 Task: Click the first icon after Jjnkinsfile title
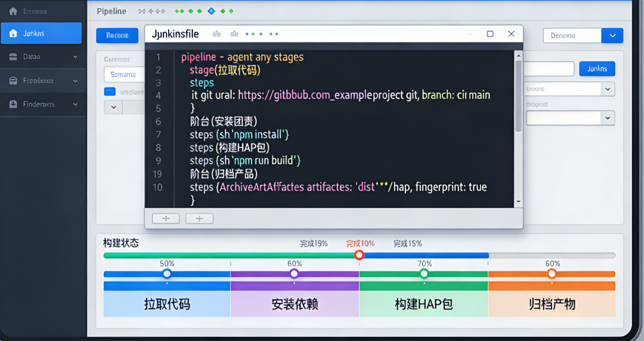(x=217, y=34)
